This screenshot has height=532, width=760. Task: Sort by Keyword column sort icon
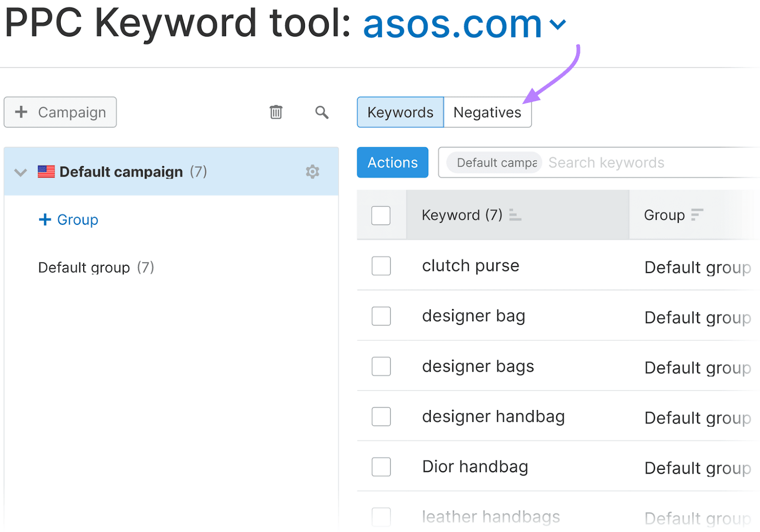[x=515, y=215]
